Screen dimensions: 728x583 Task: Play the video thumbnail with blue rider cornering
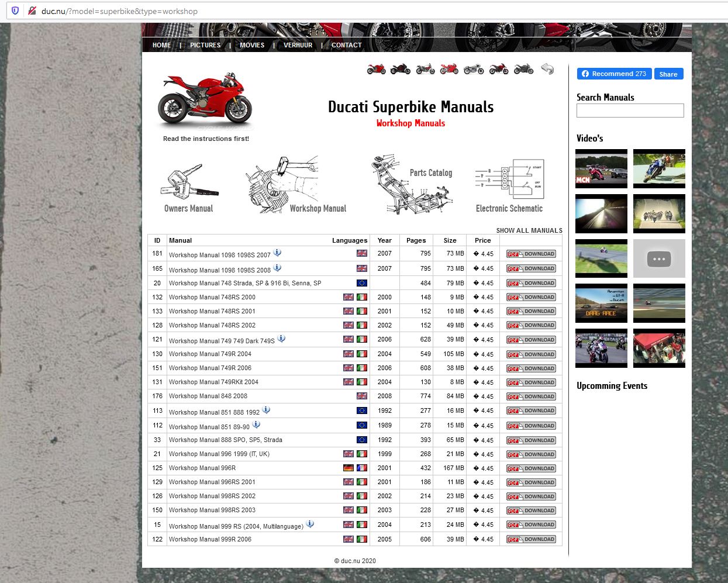point(659,168)
